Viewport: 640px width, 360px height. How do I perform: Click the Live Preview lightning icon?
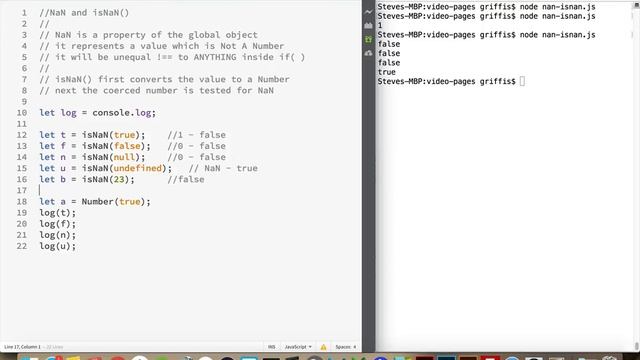point(368,12)
